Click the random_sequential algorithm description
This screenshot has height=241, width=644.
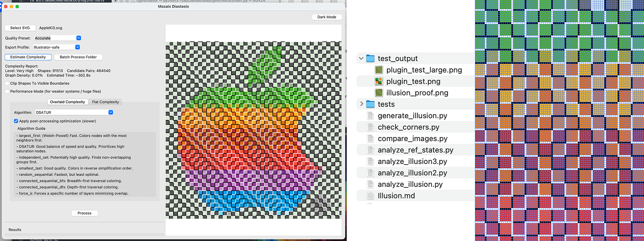click(58, 175)
